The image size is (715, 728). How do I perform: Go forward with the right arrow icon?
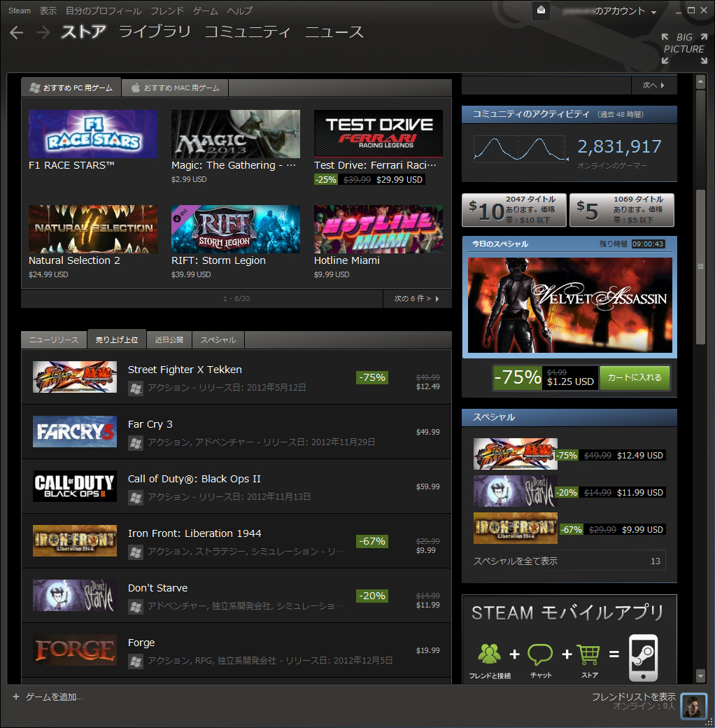(x=43, y=32)
